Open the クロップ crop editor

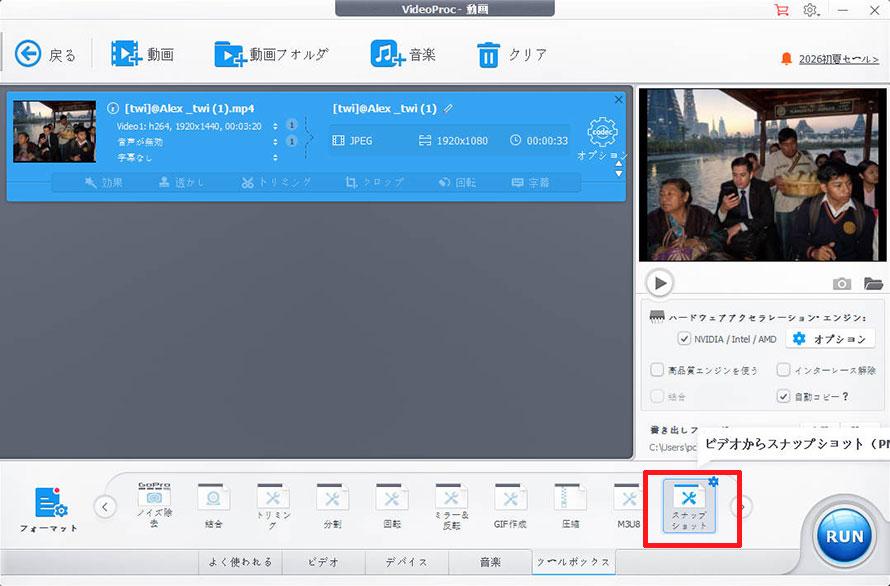pyautogui.click(x=375, y=182)
